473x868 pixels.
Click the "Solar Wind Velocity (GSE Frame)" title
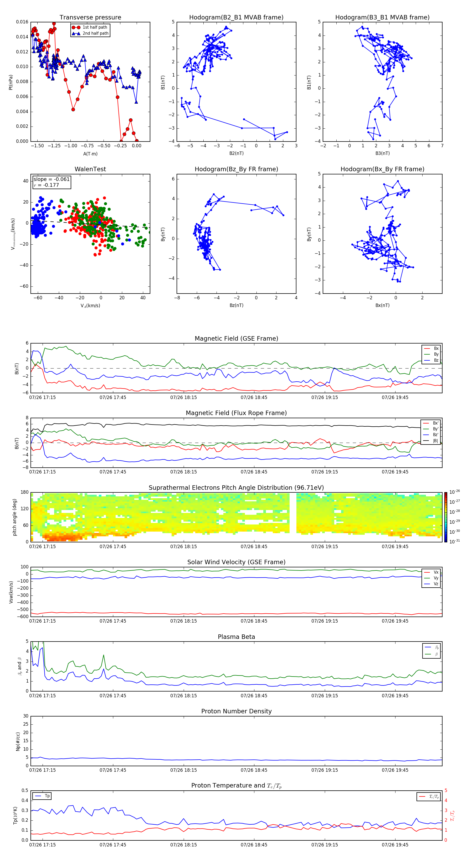pyautogui.click(x=236, y=562)
